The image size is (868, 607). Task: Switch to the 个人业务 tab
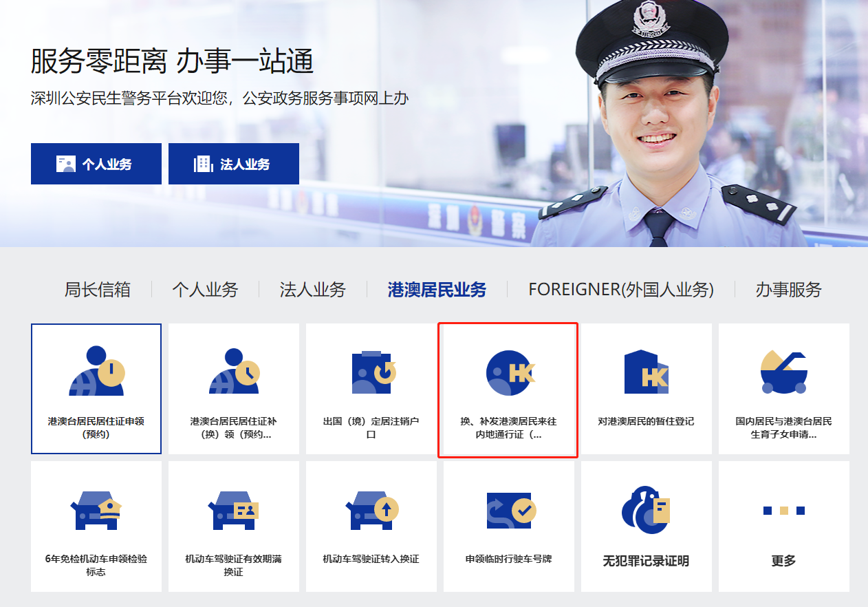[205, 290]
